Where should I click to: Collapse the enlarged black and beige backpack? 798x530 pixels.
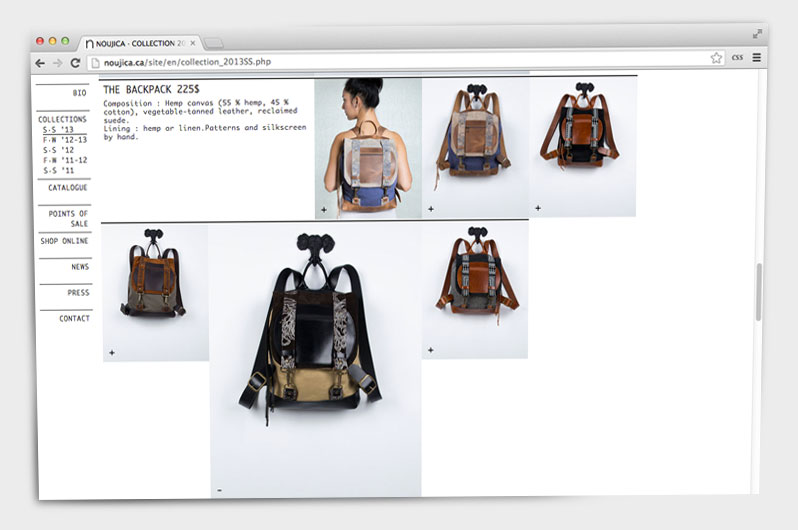(219, 490)
